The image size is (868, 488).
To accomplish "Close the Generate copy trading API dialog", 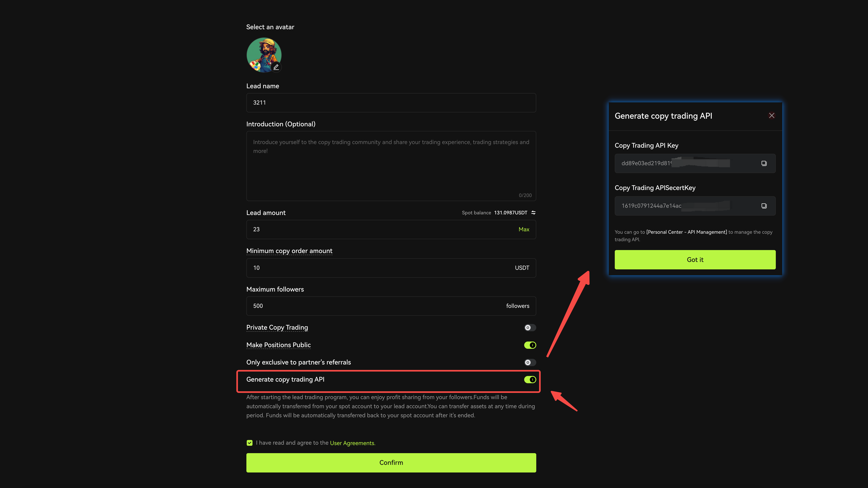I will (x=772, y=116).
